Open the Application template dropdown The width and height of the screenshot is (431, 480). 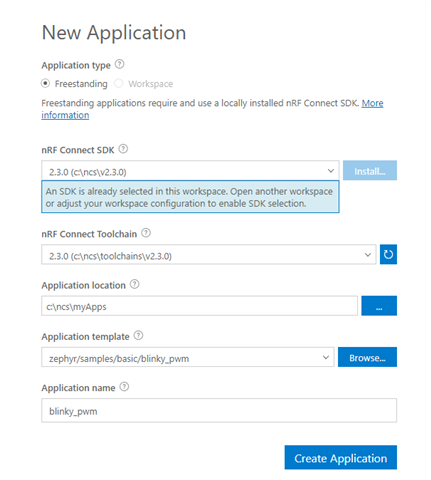click(188, 357)
